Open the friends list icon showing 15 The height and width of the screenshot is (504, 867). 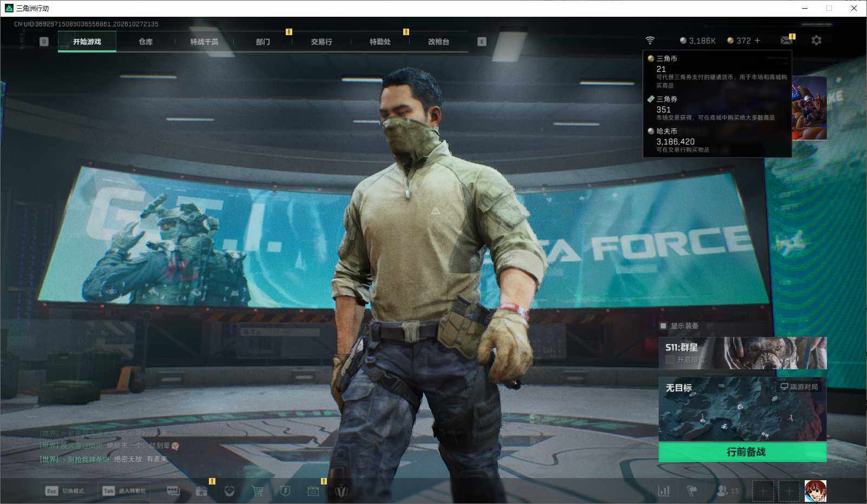tap(727, 491)
